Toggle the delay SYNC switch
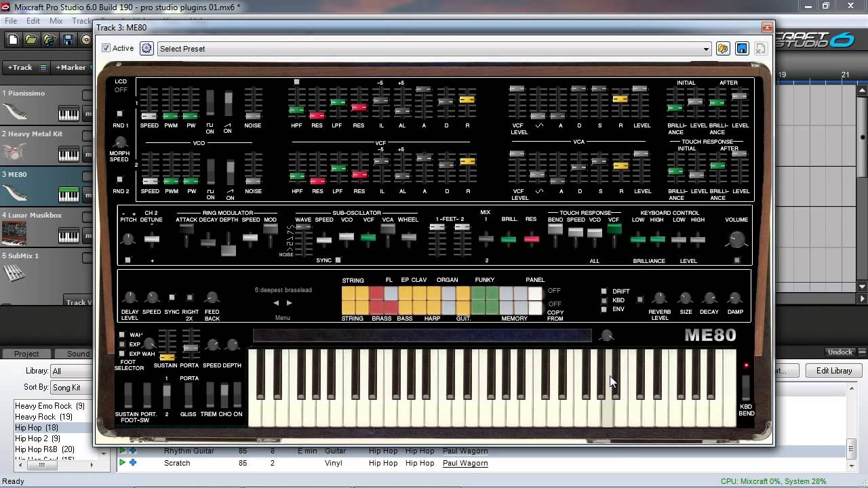The width and height of the screenshot is (868, 488). (x=172, y=298)
